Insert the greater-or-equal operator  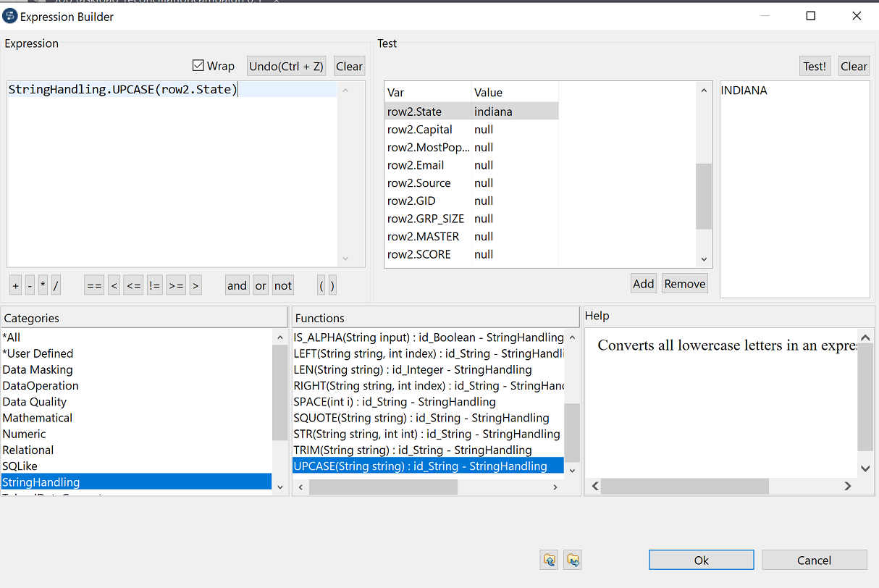pyautogui.click(x=175, y=285)
